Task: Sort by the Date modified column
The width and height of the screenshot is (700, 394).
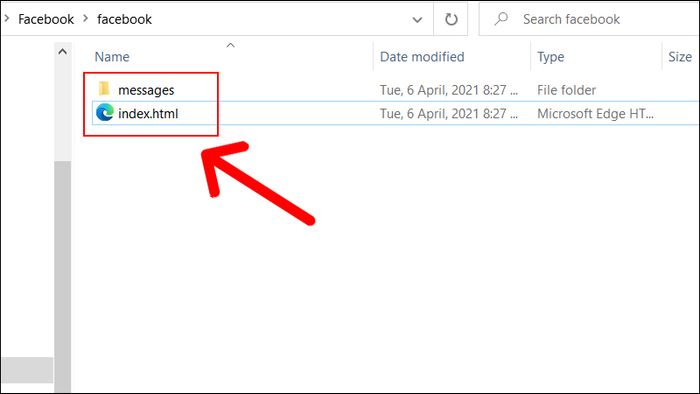Action: tap(422, 57)
